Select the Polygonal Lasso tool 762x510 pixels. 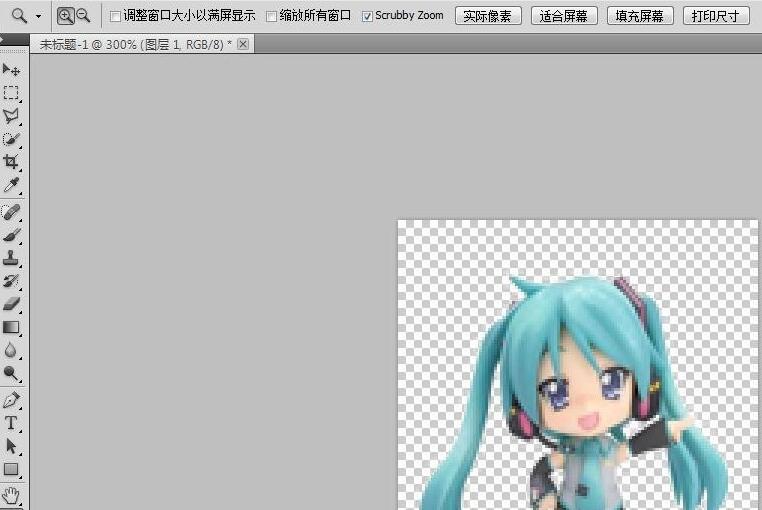tap(11, 116)
